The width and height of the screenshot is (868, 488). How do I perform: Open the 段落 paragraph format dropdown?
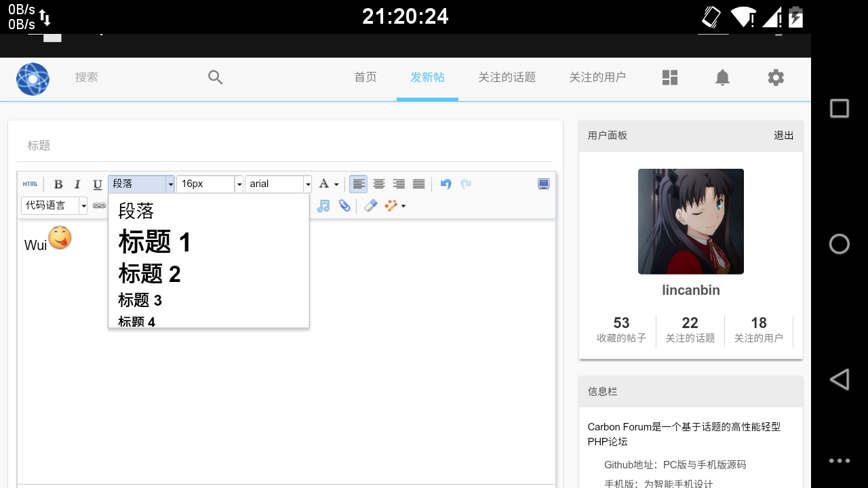click(141, 184)
